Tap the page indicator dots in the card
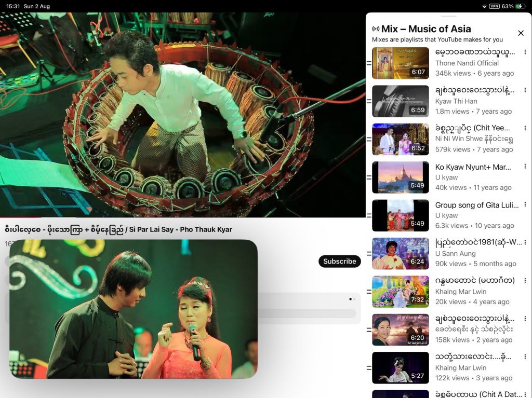Image resolution: width=532 pixels, height=398 pixels. pyautogui.click(x=352, y=299)
